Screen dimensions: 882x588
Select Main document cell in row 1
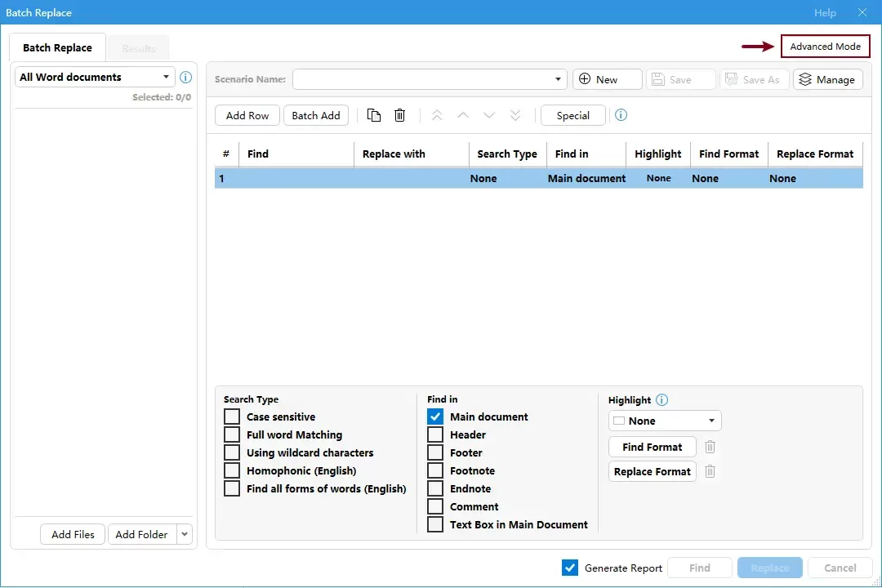[x=586, y=178]
